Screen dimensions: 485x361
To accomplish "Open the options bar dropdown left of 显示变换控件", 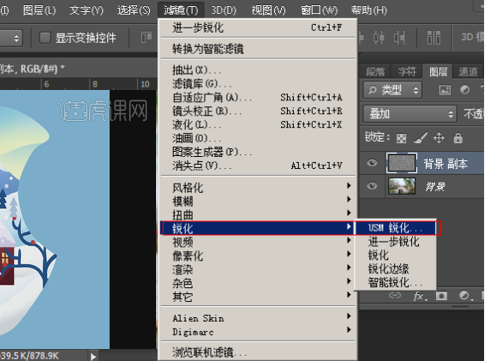I will [11, 38].
